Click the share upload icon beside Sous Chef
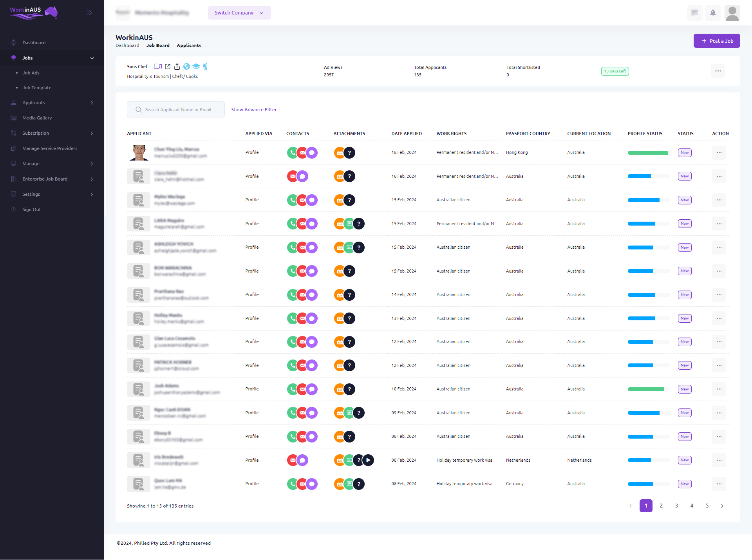The image size is (752, 560). point(177,67)
